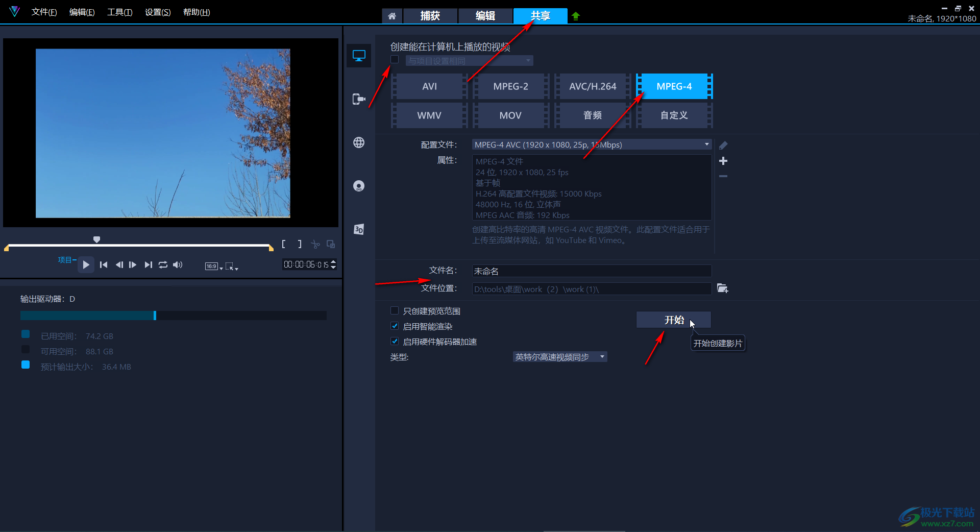Choose the 自定义 (Custom) format button

click(x=674, y=115)
